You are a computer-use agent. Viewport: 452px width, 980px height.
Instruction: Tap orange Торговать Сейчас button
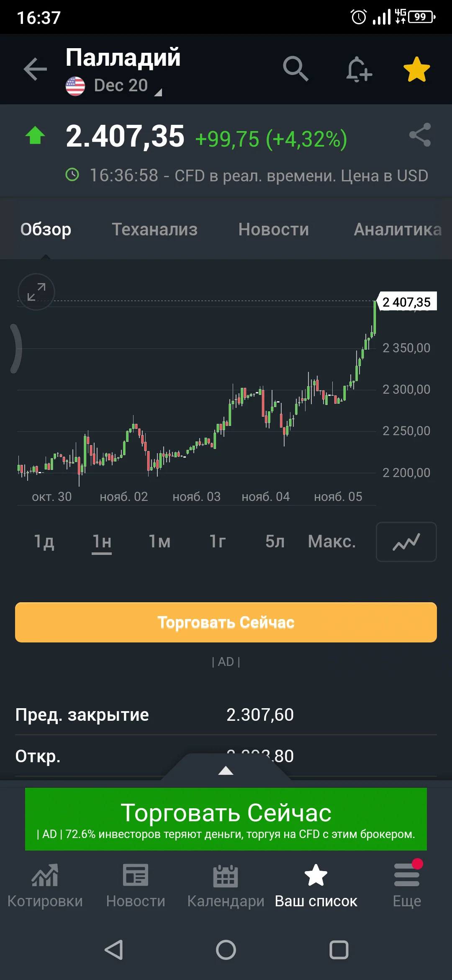[226, 622]
